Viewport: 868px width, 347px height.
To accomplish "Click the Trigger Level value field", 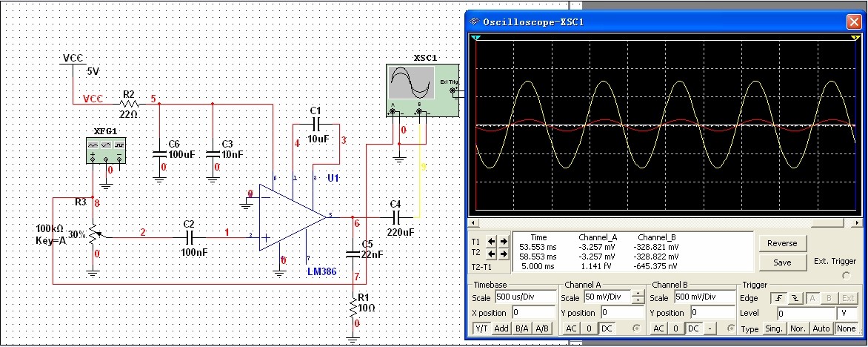I will pyautogui.click(x=806, y=313).
